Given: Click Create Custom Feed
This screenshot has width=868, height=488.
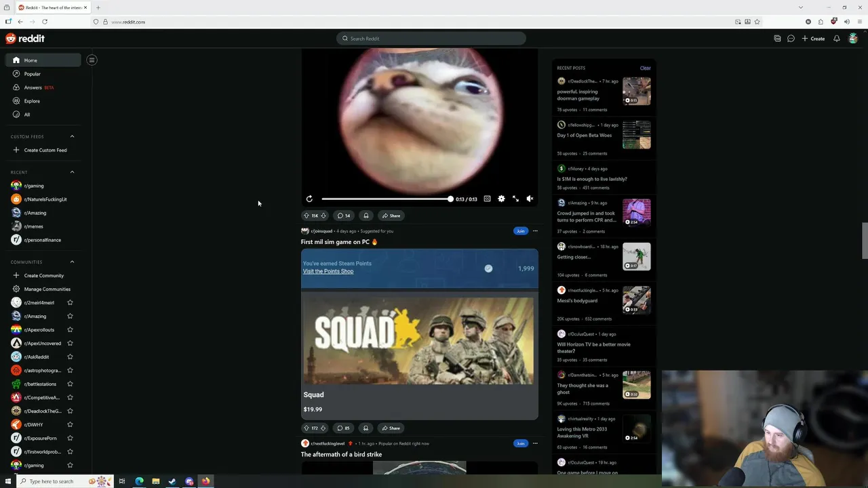Looking at the screenshot, I should (43, 150).
